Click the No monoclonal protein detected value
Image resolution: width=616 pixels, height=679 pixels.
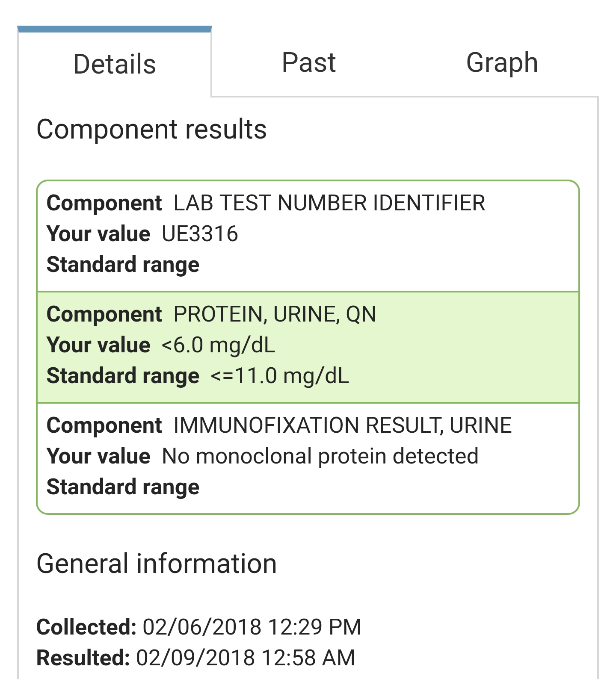coord(320,456)
